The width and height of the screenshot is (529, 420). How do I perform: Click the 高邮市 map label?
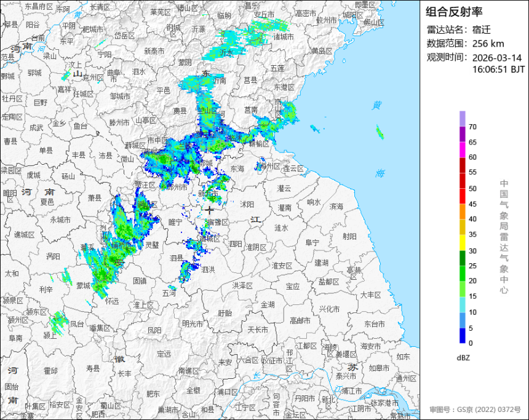tap(300, 320)
